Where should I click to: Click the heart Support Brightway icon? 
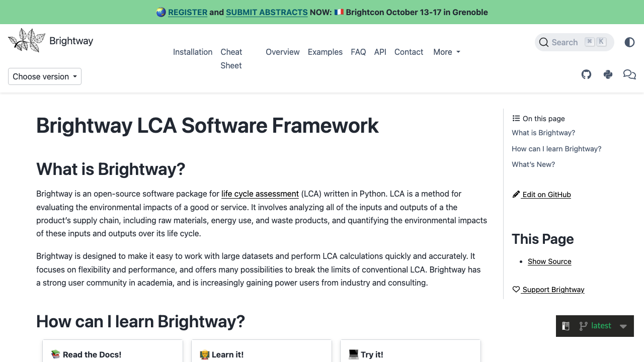point(516,290)
